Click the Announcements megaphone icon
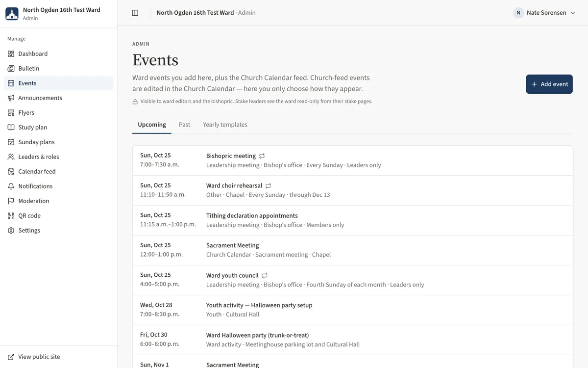The width and height of the screenshot is (588, 368). [x=11, y=98]
